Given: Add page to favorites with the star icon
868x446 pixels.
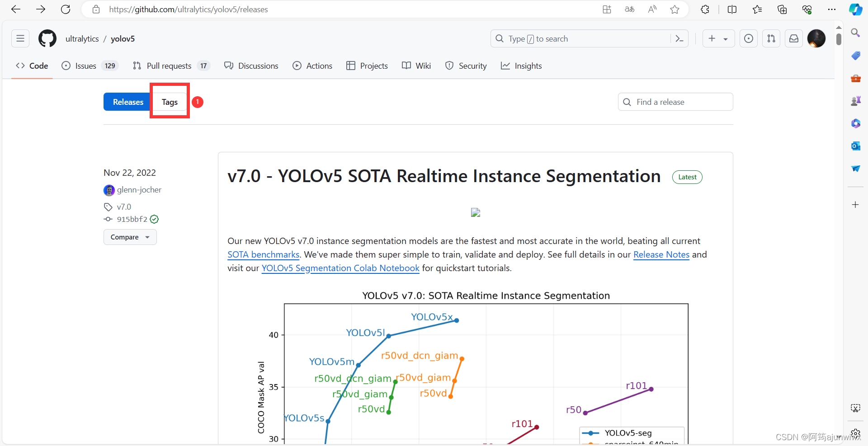Looking at the screenshot, I should [x=675, y=9].
